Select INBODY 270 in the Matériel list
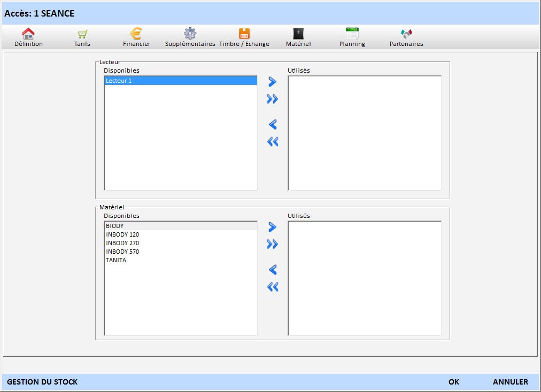The height and width of the screenshot is (392, 541). 122,243
